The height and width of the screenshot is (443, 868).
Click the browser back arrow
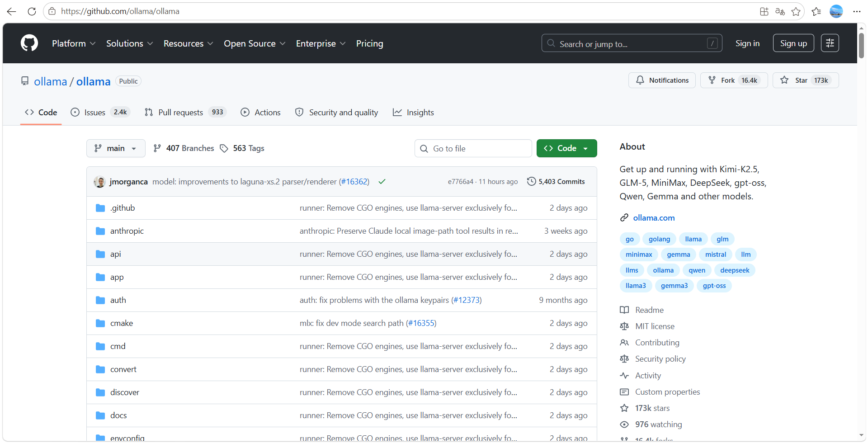point(12,11)
